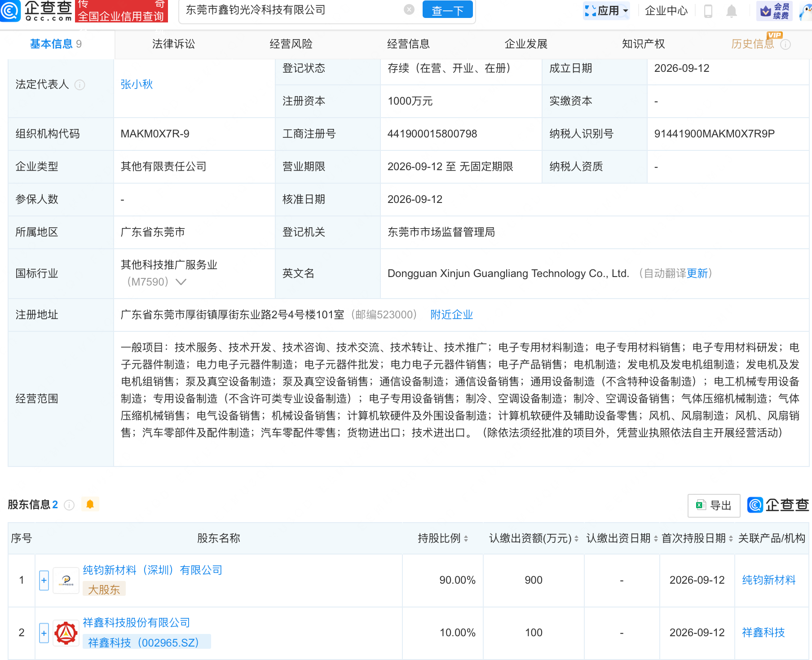Image resolution: width=812 pixels, height=660 pixels.
Task: Click 更新 link after English name
Action: click(x=697, y=273)
